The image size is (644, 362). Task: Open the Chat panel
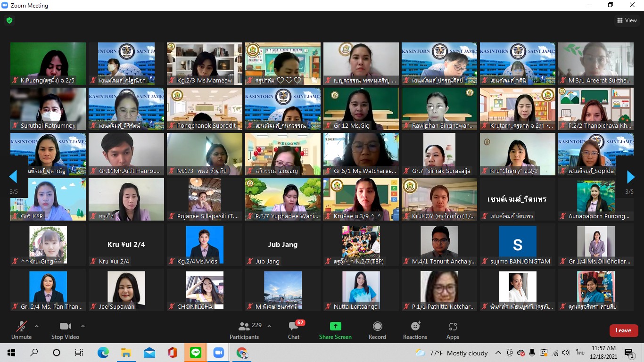coord(294,330)
